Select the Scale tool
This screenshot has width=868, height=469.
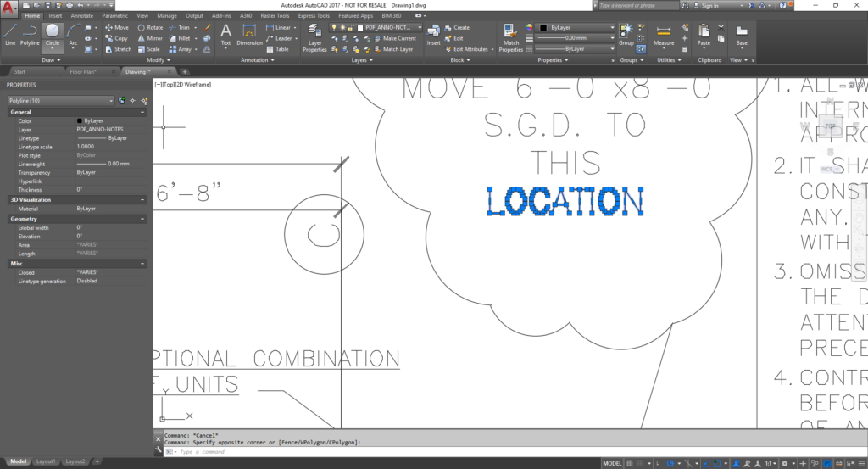149,49
